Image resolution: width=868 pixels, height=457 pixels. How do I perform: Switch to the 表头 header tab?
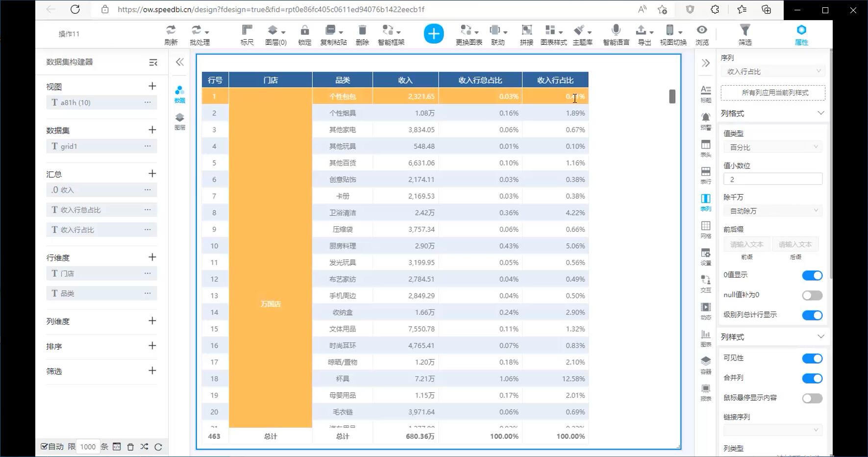coord(706,147)
